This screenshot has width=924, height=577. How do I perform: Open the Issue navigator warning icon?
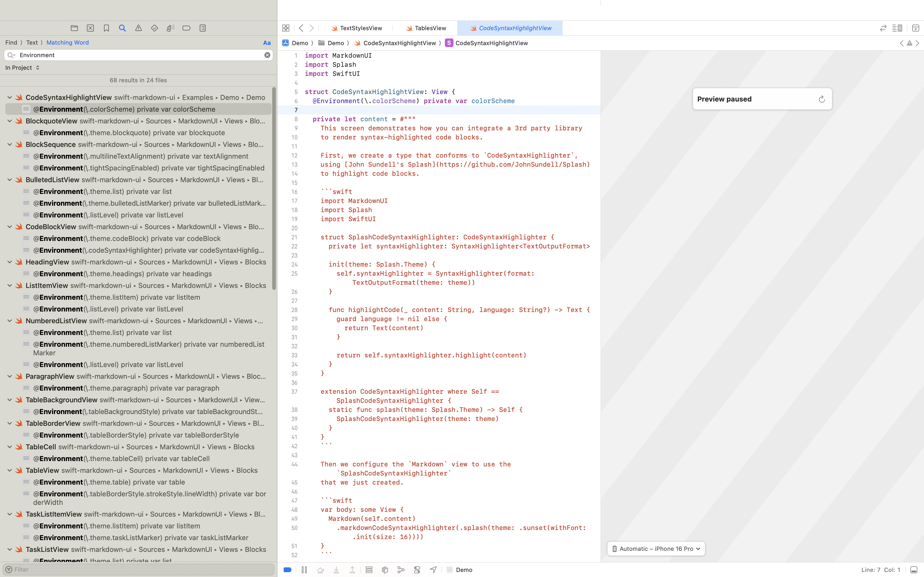(x=138, y=28)
